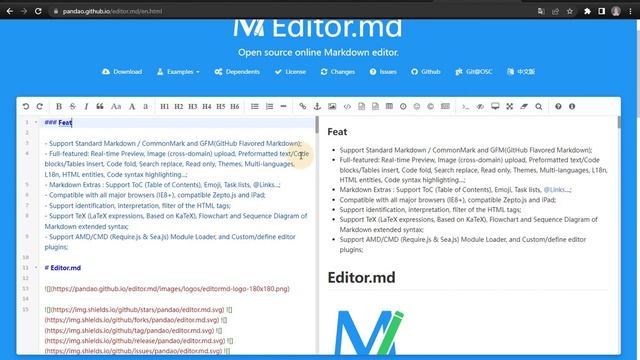This screenshot has width=640, height=360.
Task: Switch to Chinese version link
Action: [521, 72]
